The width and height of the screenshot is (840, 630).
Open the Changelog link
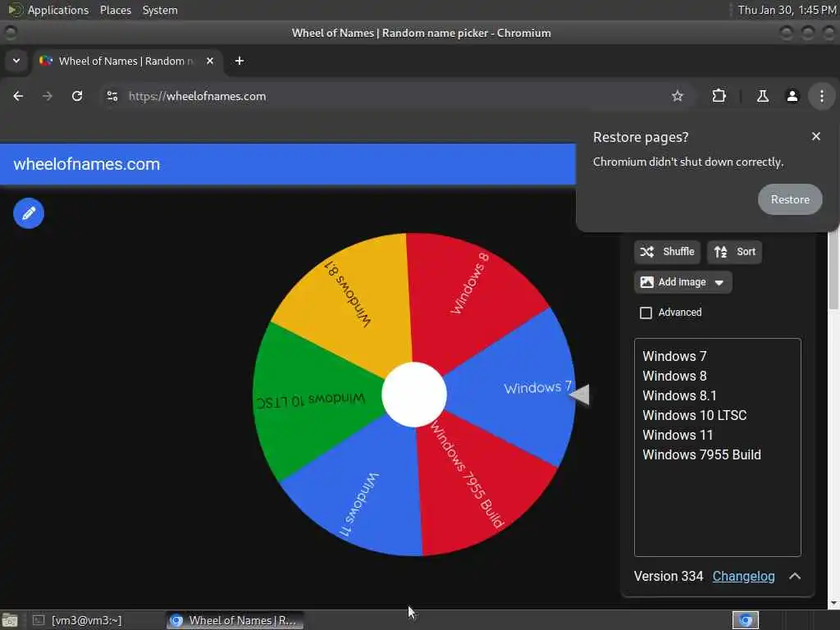[743, 577]
